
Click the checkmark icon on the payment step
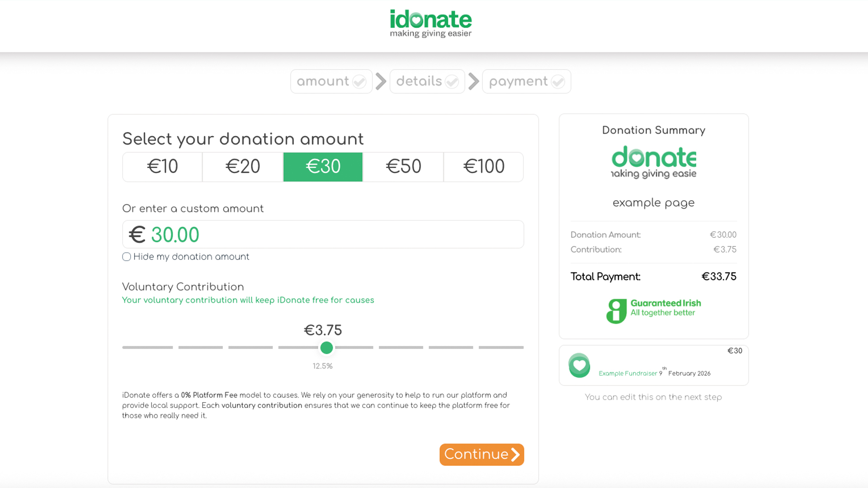[x=558, y=82]
